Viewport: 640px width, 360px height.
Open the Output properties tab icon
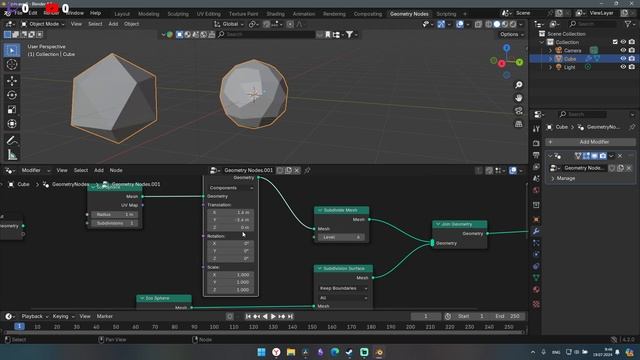pos(536,155)
